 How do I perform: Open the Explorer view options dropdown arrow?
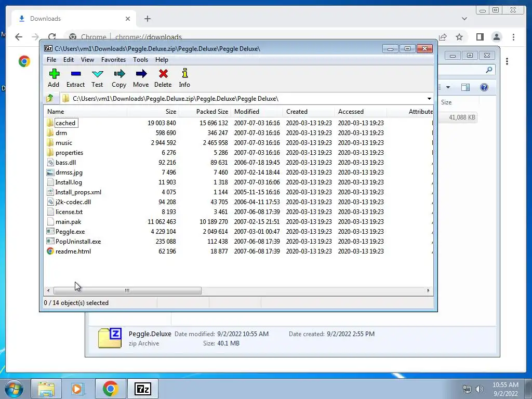(x=448, y=87)
